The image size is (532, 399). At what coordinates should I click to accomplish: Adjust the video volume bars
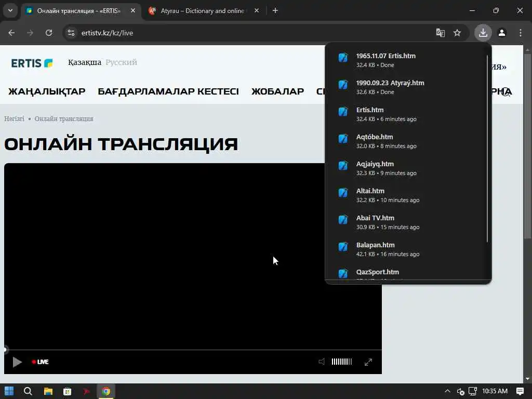[x=342, y=362]
